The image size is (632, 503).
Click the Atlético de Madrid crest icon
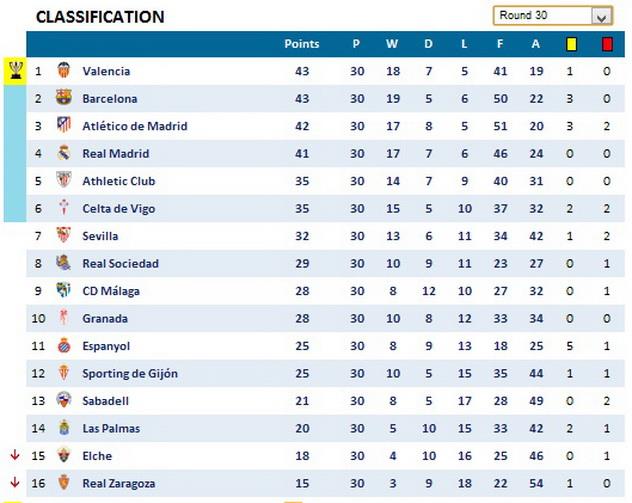(x=64, y=126)
